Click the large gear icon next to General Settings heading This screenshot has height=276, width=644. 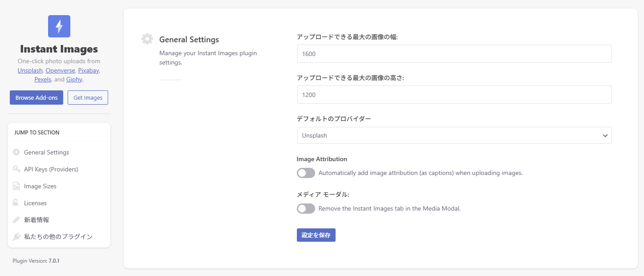147,39
